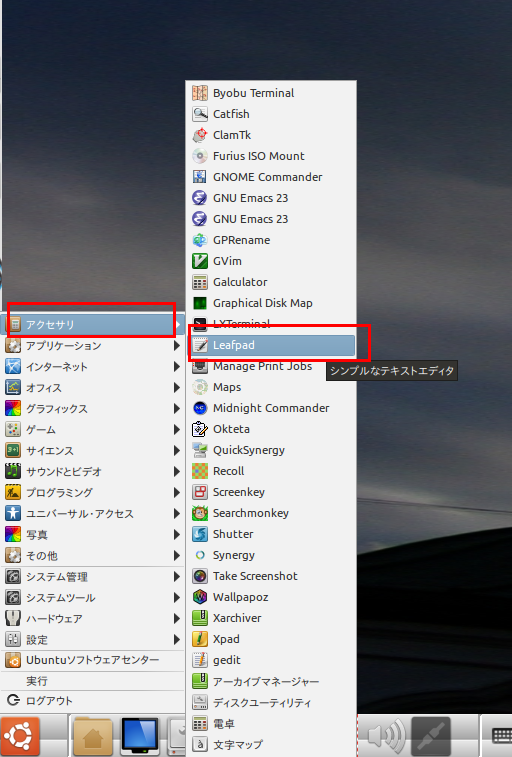Select the Midnight Commander entry
This screenshot has width=512, height=757.
click(273, 408)
